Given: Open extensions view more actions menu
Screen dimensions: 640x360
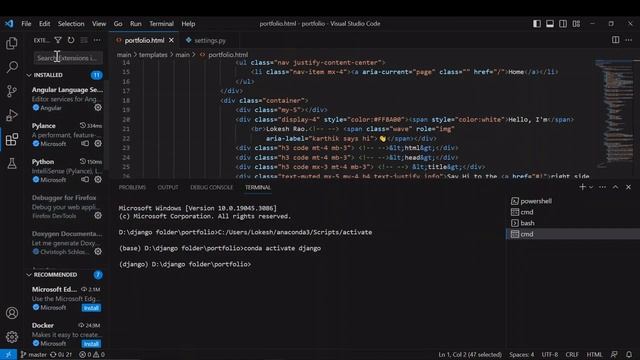Looking at the screenshot, I should pos(97,40).
